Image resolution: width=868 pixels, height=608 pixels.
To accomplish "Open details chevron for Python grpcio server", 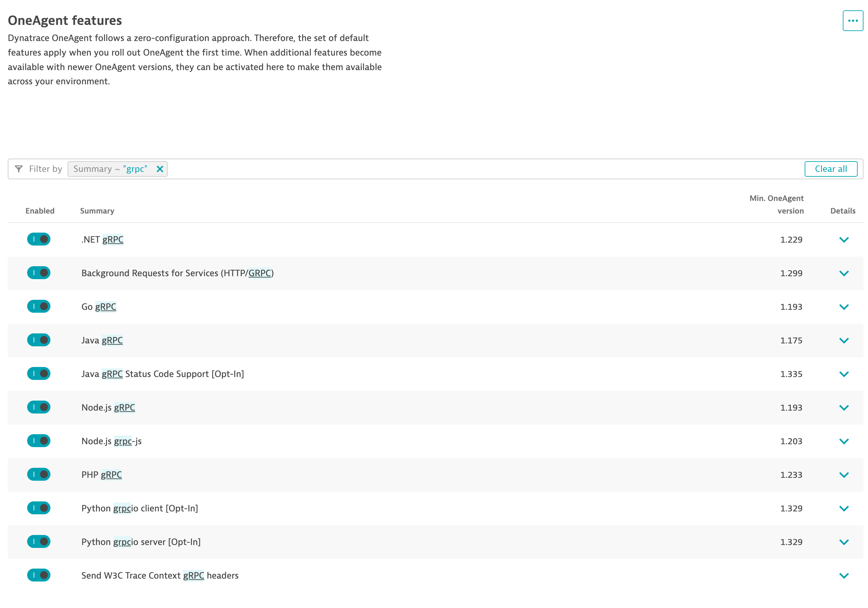I will 844,542.
